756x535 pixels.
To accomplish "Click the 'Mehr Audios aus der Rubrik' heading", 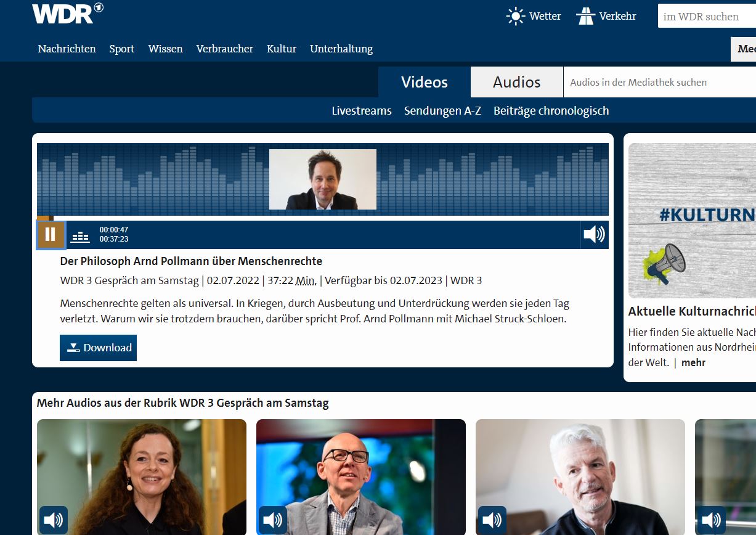I will (x=183, y=403).
